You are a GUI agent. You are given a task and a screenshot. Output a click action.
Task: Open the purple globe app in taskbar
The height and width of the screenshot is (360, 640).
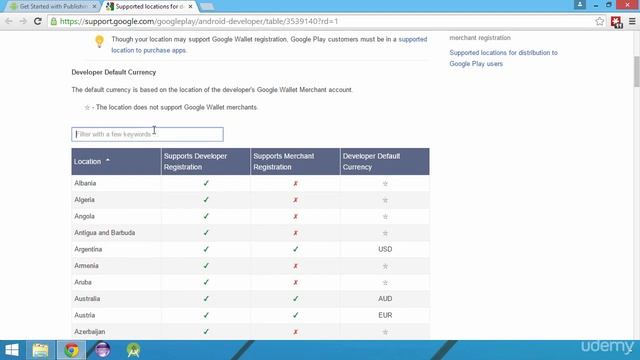pos(102,350)
